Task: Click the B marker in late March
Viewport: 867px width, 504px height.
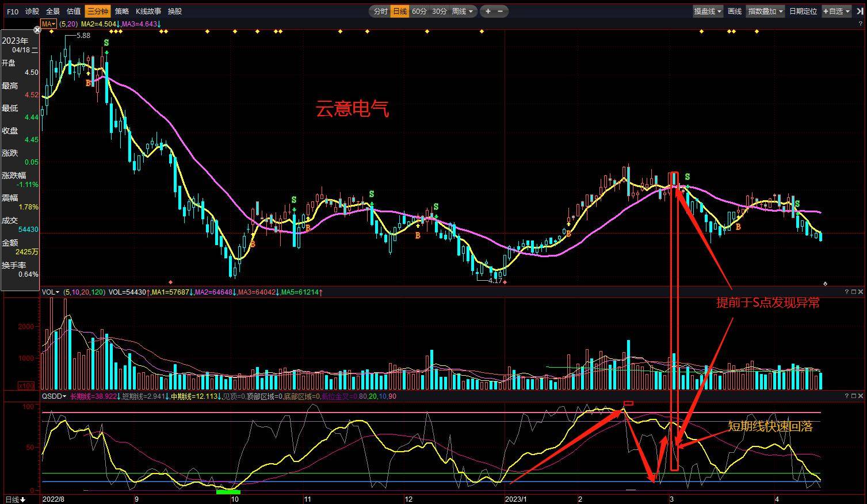Action: point(738,227)
